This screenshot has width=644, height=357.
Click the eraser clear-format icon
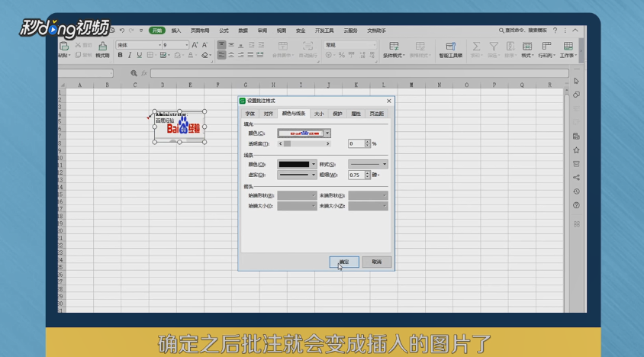[204, 55]
